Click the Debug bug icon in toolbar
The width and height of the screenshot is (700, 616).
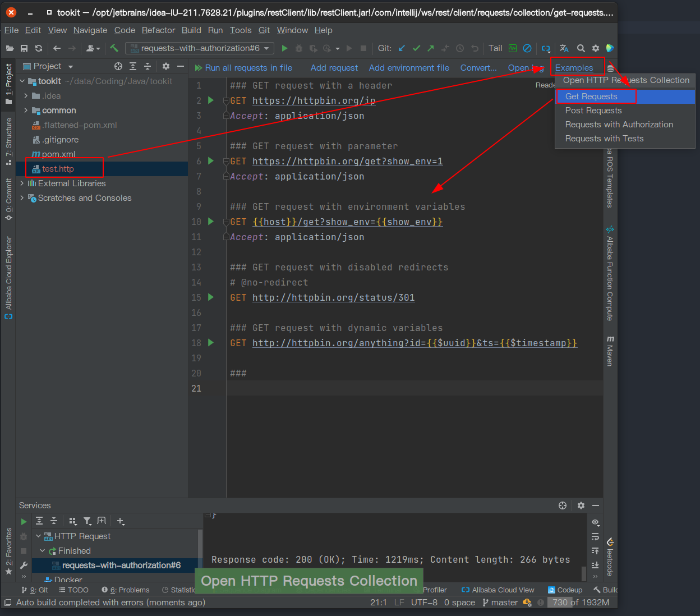[299, 48]
